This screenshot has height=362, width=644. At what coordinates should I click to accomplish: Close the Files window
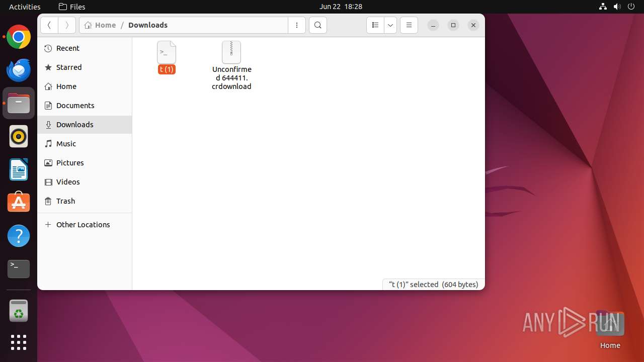click(x=473, y=25)
